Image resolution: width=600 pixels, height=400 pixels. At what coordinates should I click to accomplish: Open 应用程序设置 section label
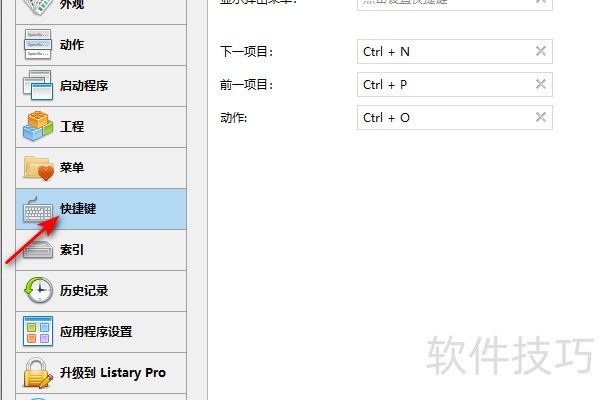[x=96, y=332]
